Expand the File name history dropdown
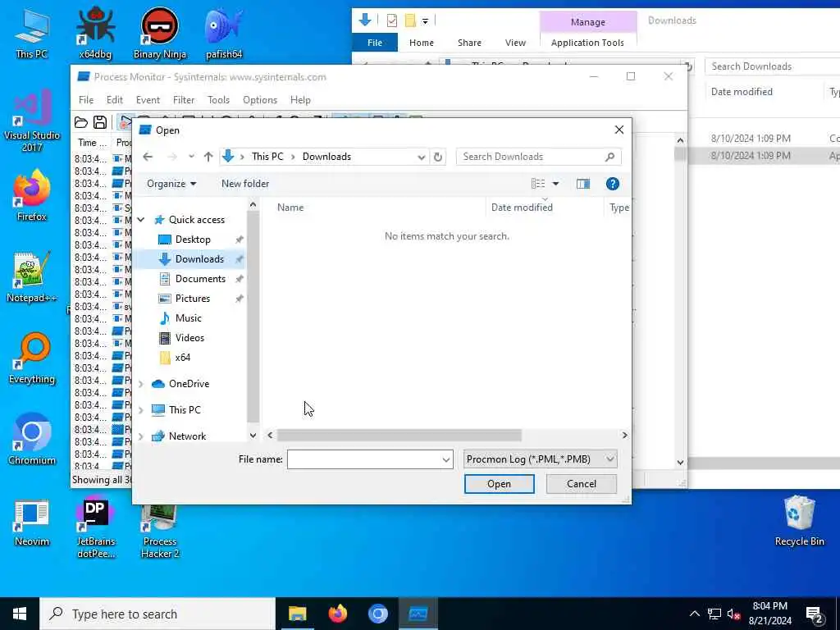Screen dimensions: 840x630 coord(445,459)
